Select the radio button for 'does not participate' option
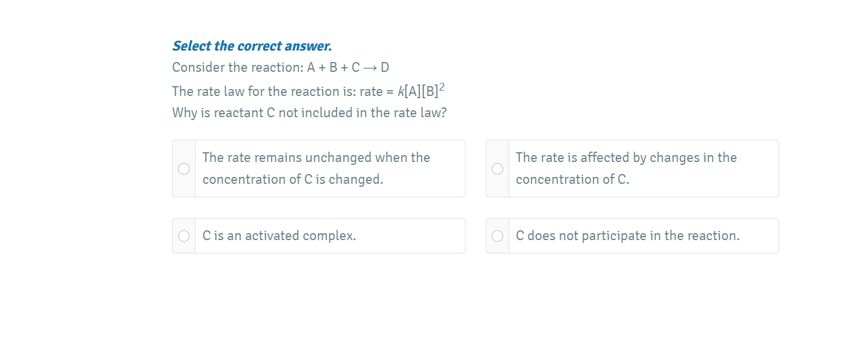 coord(497,236)
